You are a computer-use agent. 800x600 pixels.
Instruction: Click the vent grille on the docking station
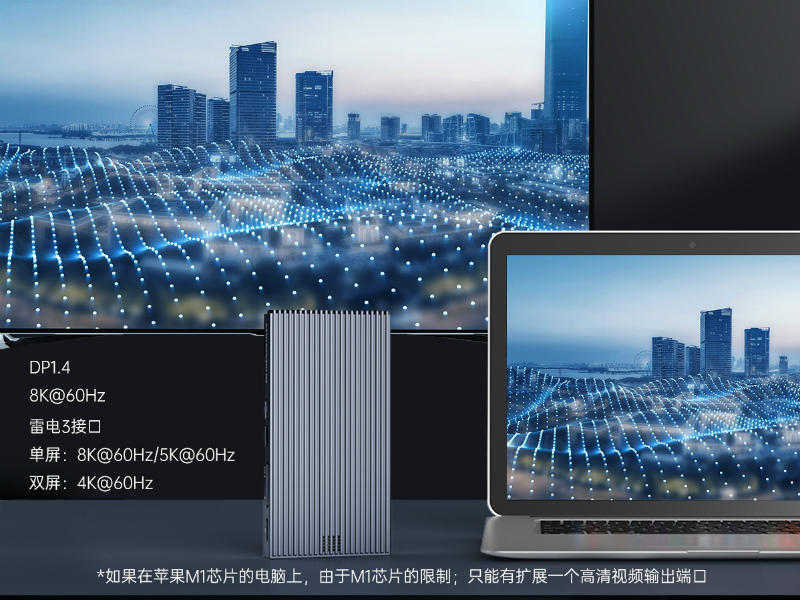point(332,542)
